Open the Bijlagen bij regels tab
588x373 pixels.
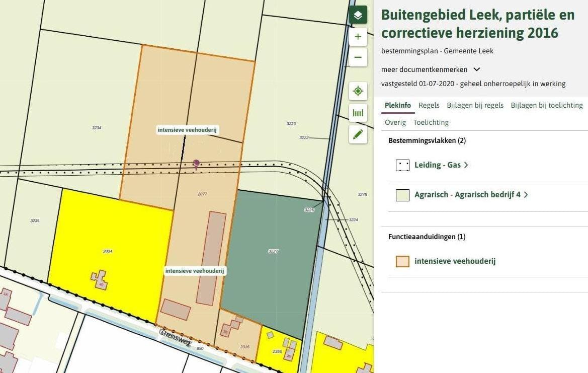click(475, 105)
